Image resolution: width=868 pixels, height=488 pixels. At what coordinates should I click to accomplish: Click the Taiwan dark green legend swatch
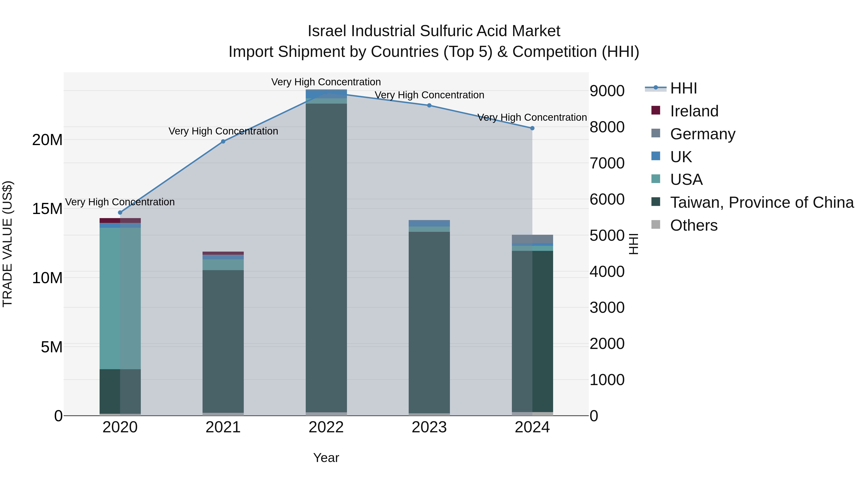tap(656, 202)
